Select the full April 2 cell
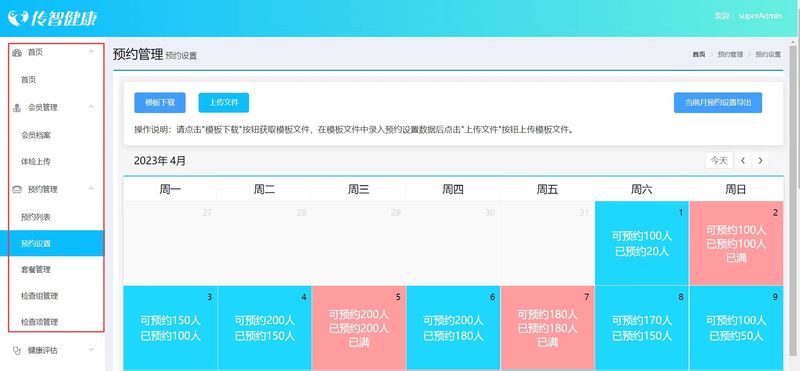This screenshot has height=371, width=800. (x=736, y=243)
